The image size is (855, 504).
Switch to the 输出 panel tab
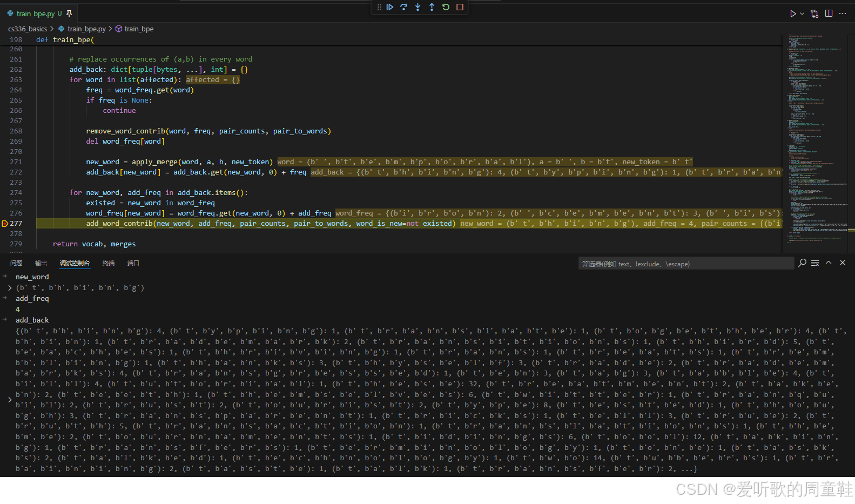click(x=41, y=263)
